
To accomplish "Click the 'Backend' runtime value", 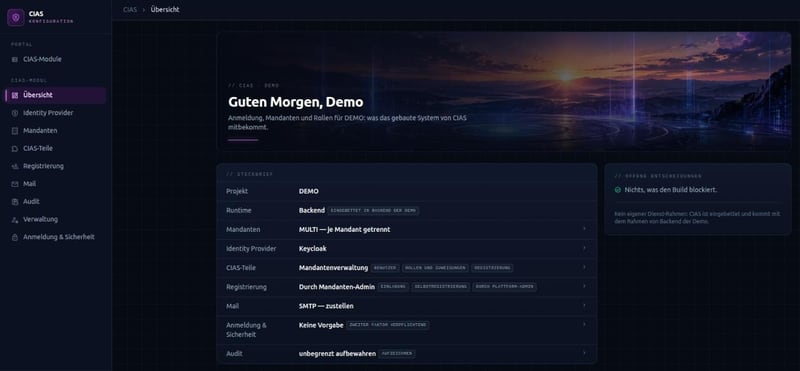I will (x=312, y=210).
